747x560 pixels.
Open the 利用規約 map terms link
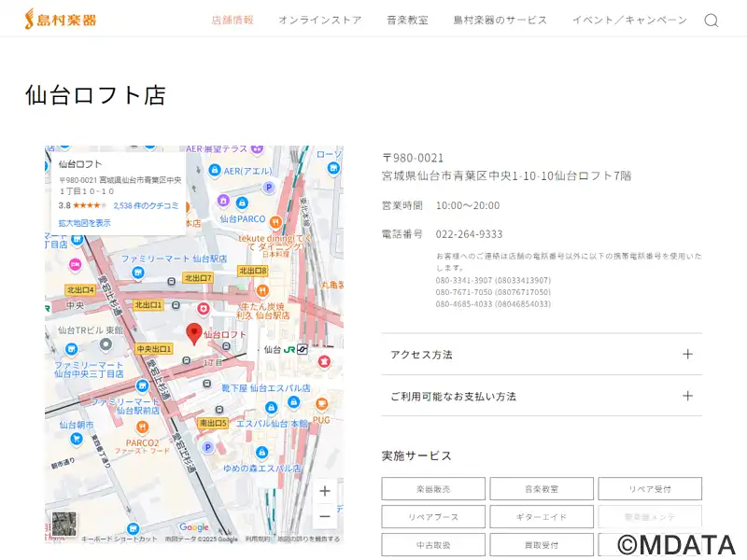(x=258, y=539)
